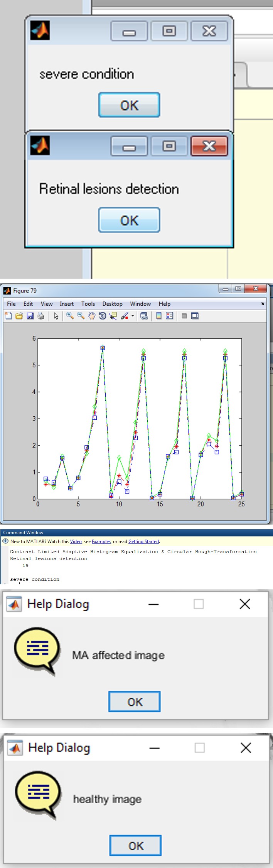This screenshot has width=273, height=868.
Task: Minimize the Figure 79 window
Action: (x=226, y=289)
